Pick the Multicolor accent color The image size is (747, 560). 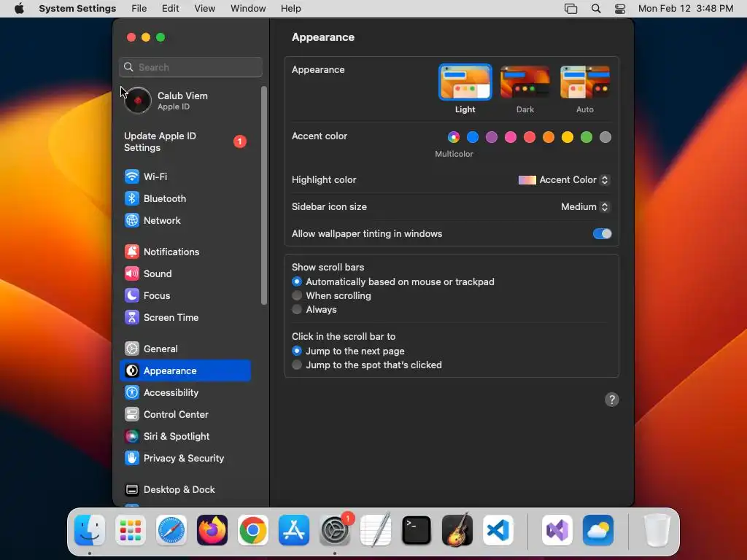[454, 138]
